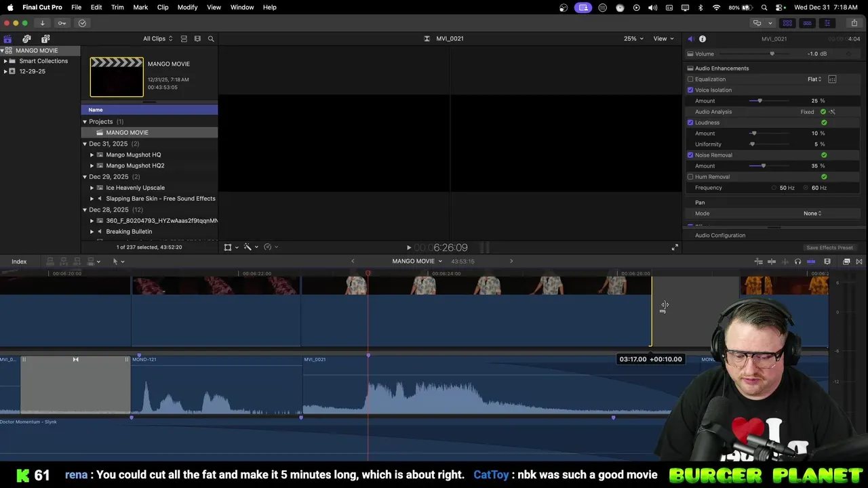This screenshot has height=488, width=868.
Task: Turn off Noise Removal checkbox
Action: point(690,155)
